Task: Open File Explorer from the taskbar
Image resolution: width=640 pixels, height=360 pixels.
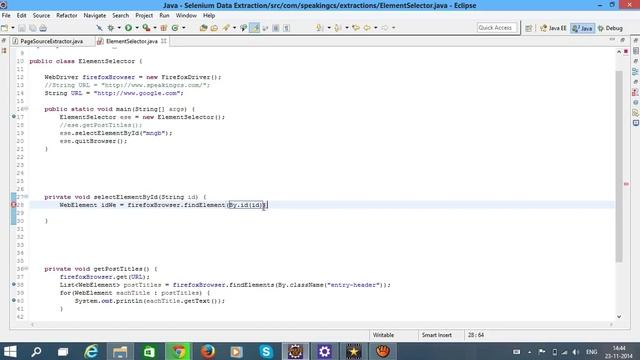Action: 120,351
